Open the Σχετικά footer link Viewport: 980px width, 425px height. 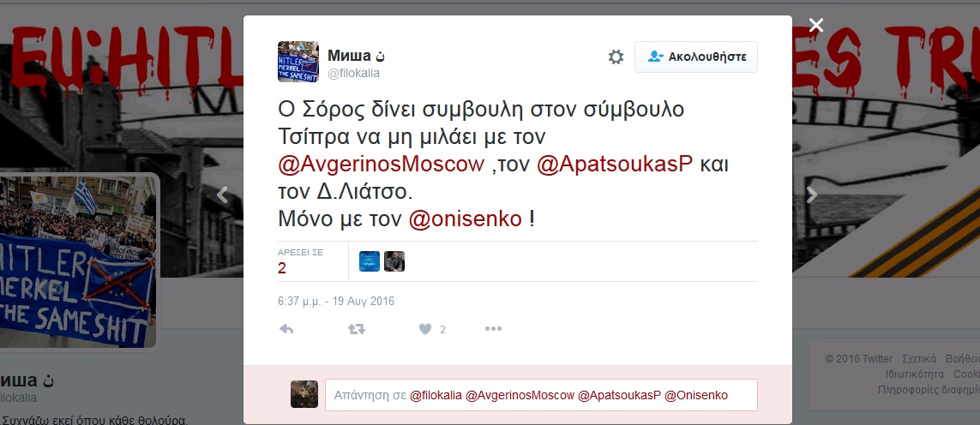[x=919, y=359]
